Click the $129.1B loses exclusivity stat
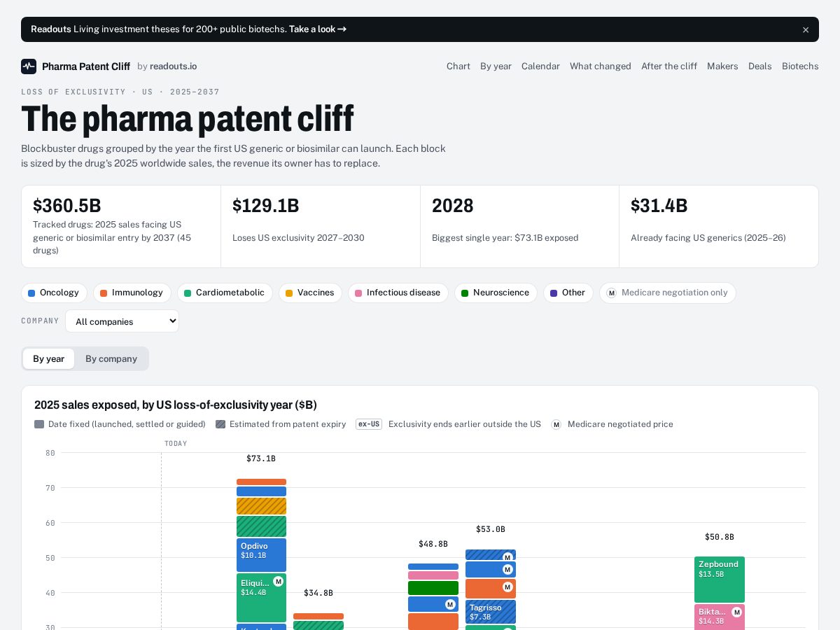840x630 pixels. click(321, 226)
